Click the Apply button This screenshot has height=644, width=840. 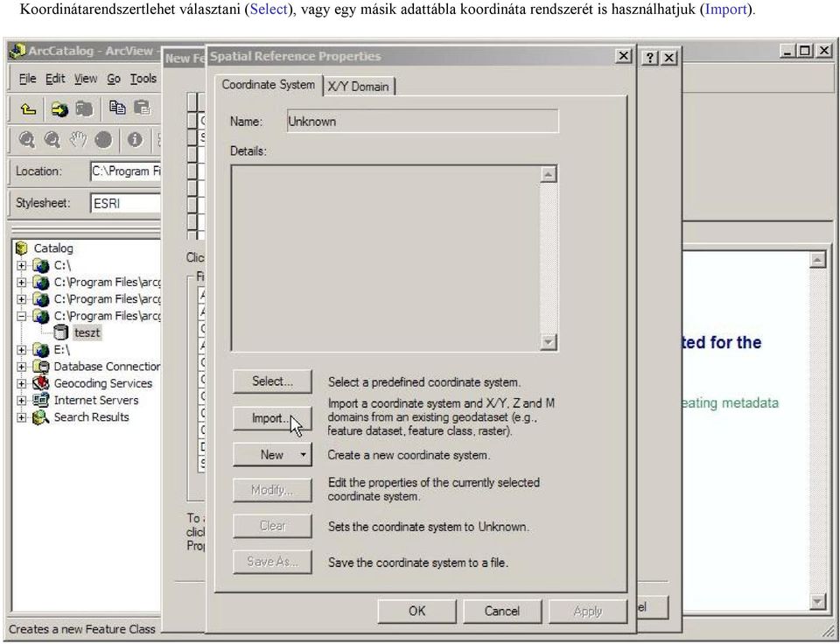588,611
